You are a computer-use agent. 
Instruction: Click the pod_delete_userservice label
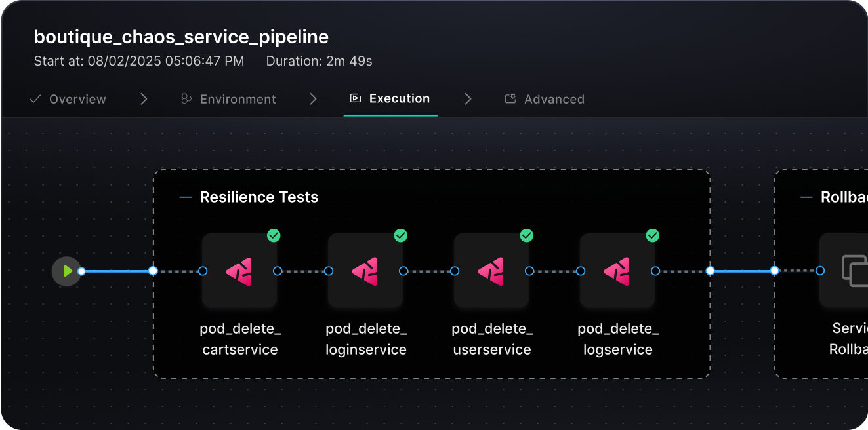pos(492,340)
